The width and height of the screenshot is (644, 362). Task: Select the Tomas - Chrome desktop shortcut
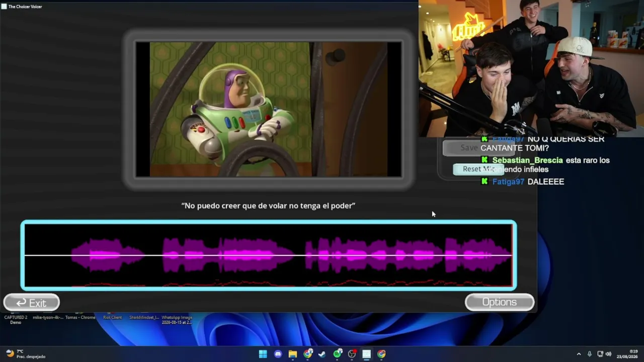coord(80,318)
